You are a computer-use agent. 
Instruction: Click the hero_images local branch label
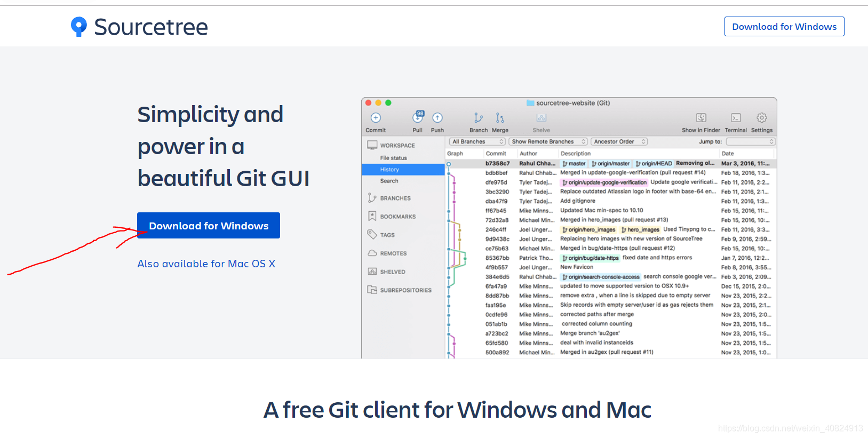[640, 230]
